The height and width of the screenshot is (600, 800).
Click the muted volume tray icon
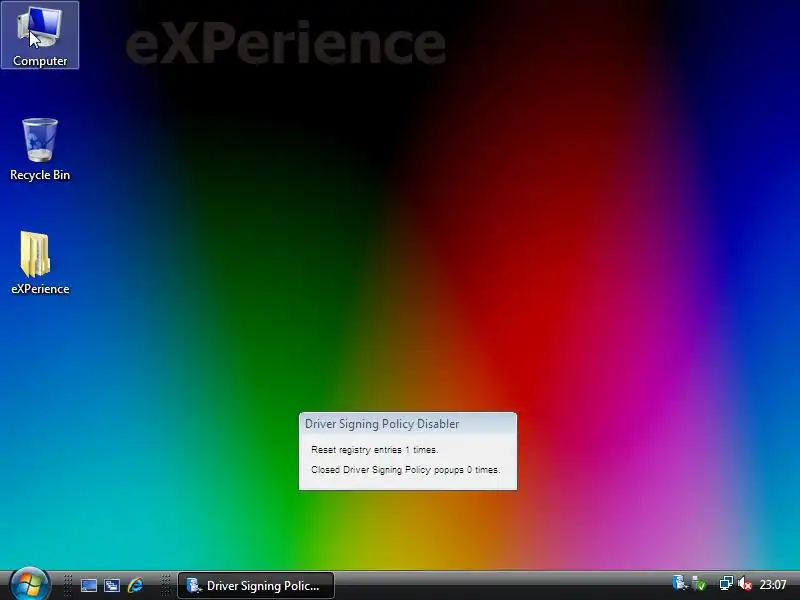[x=744, y=584]
